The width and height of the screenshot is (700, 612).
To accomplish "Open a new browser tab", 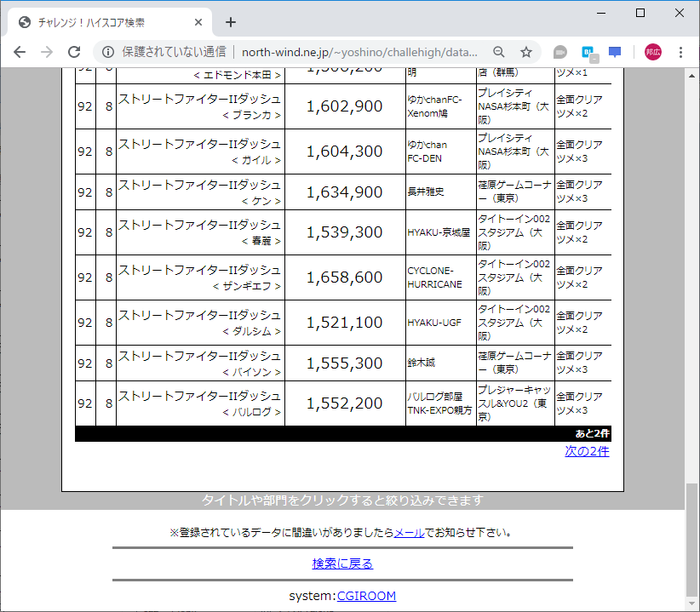I will (231, 22).
